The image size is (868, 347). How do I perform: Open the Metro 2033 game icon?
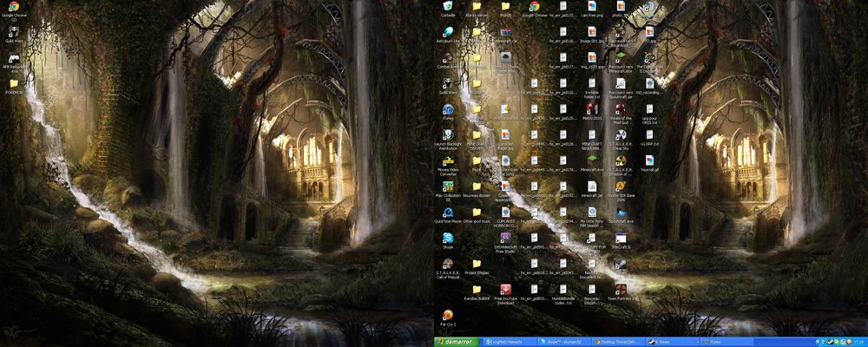click(592, 111)
